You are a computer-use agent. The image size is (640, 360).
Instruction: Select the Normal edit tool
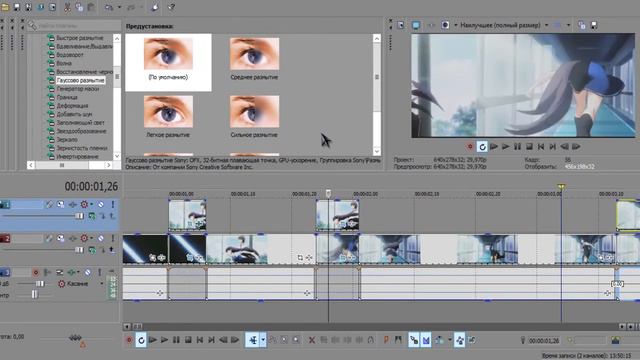click(x=253, y=340)
